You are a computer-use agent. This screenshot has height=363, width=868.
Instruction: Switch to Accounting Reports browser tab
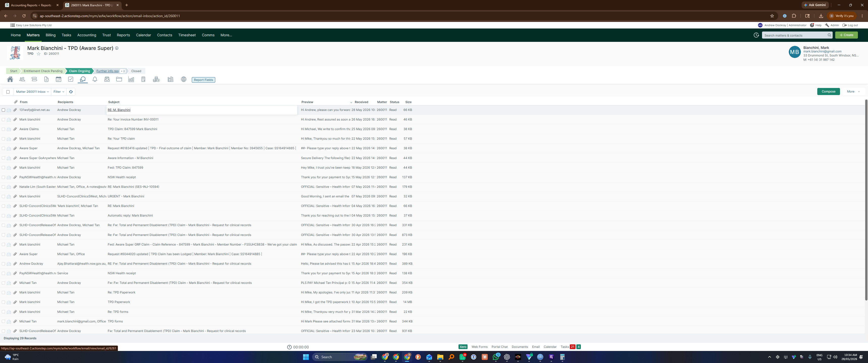(x=31, y=5)
